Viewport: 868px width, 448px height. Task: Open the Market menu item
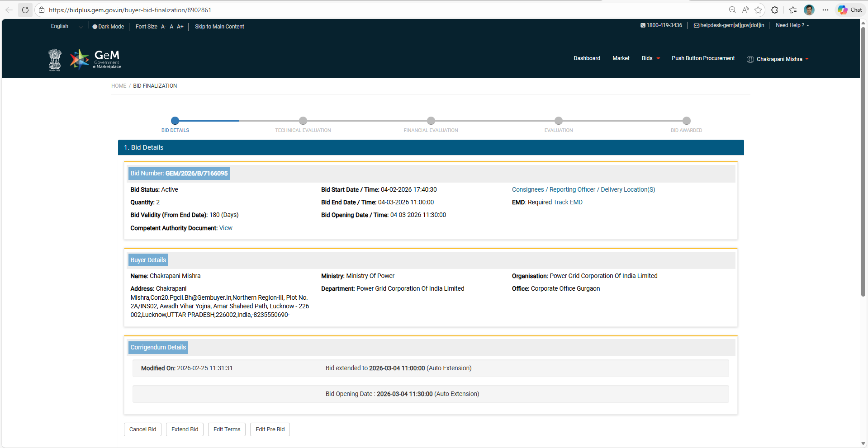coord(621,58)
